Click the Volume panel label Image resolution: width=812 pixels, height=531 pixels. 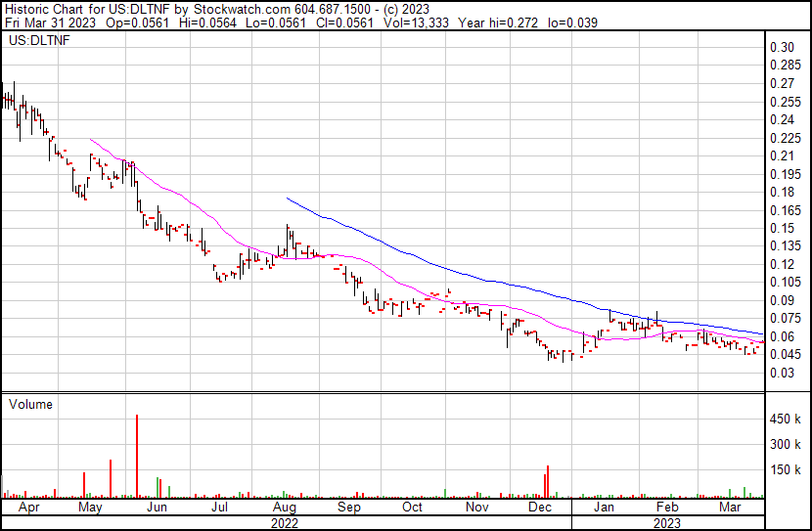[x=30, y=405]
